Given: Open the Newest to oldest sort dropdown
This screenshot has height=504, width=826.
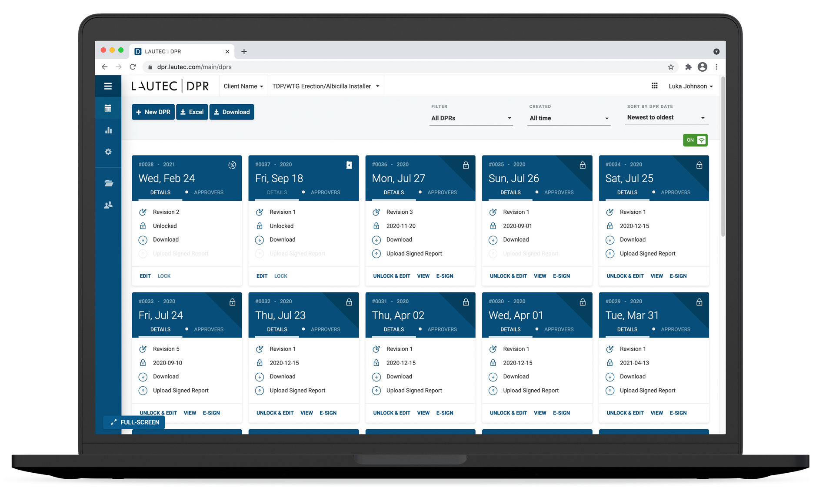Looking at the screenshot, I should 666,118.
